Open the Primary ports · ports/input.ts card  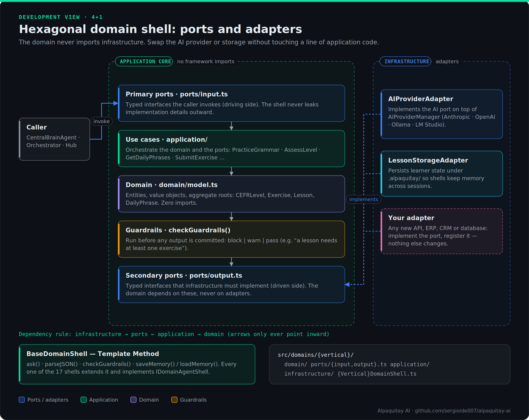click(x=232, y=103)
